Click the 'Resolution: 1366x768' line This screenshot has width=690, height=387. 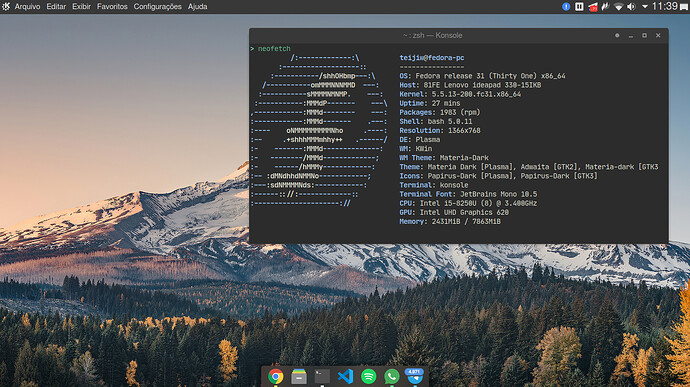440,130
